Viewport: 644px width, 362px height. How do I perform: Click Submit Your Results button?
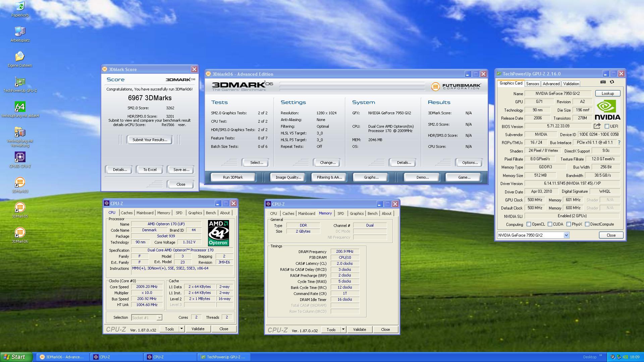click(x=150, y=140)
